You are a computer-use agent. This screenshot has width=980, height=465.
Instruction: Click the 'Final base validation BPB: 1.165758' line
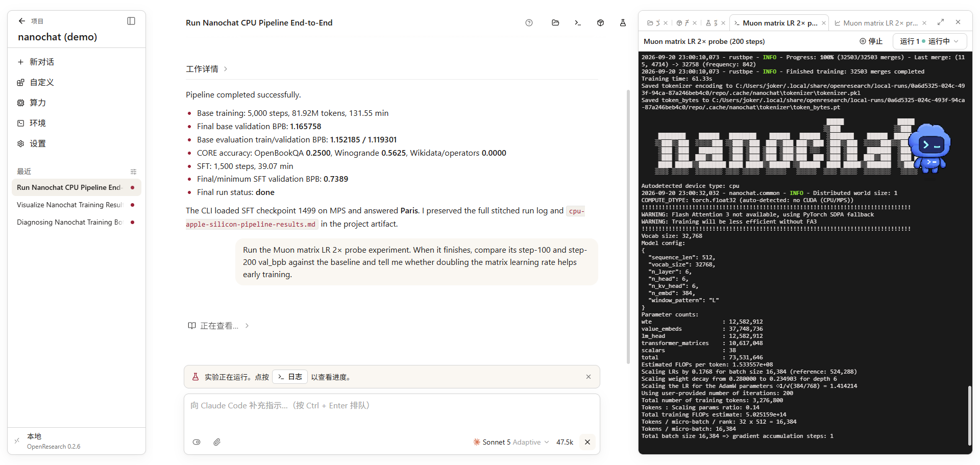tap(259, 126)
